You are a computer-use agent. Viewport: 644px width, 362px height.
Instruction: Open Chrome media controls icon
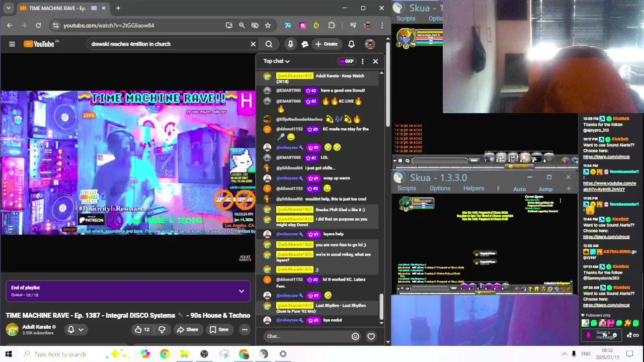tap(353, 25)
